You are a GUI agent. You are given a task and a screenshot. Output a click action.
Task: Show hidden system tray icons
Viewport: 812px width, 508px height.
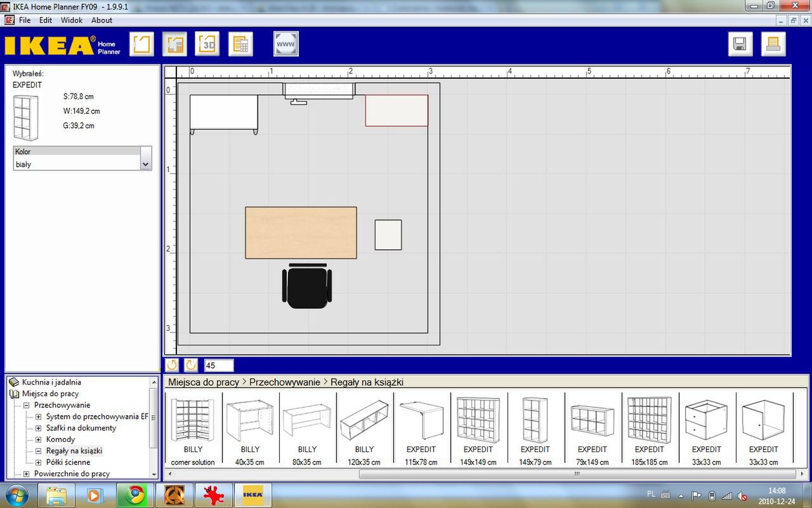click(x=681, y=496)
